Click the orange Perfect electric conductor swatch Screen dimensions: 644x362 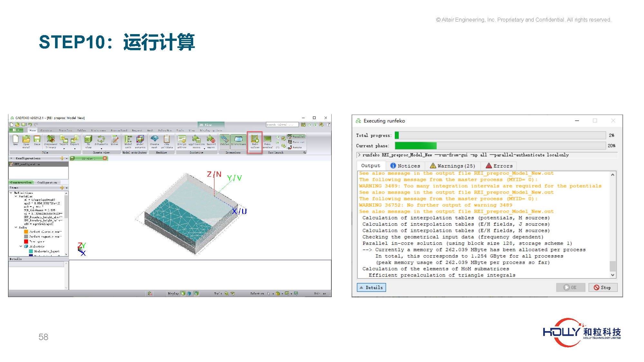(26, 232)
